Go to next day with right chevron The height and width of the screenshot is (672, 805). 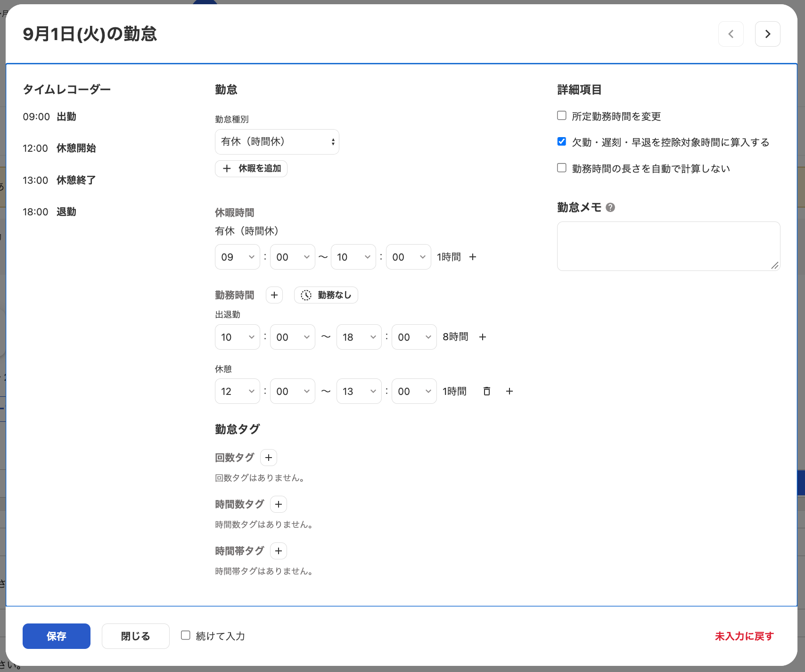pyautogui.click(x=767, y=34)
